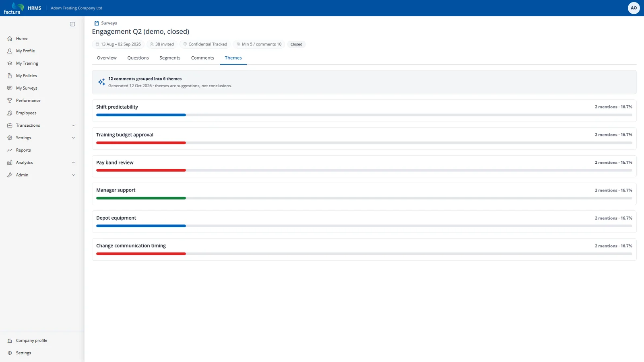
Task: Click the Shift predictability progress bar
Action: coord(364,115)
